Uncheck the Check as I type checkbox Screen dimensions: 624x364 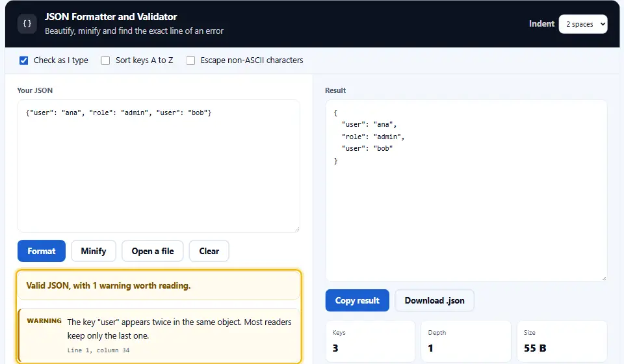[x=24, y=60]
